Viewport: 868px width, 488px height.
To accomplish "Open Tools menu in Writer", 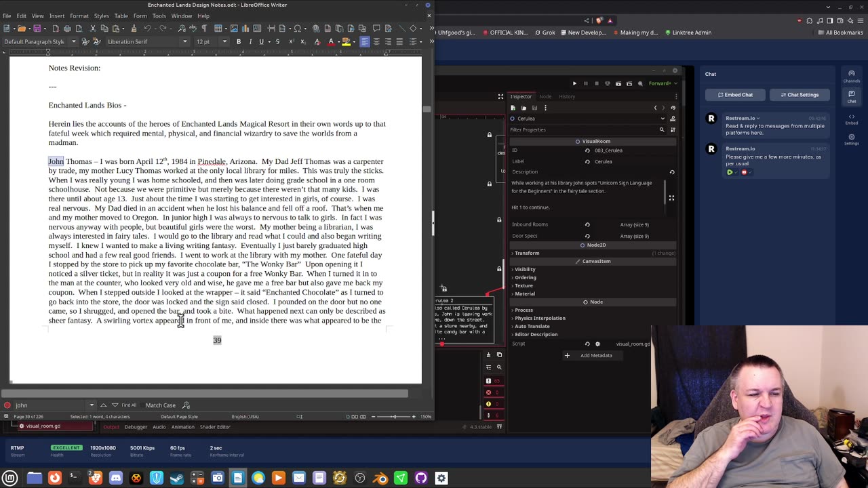I will click(x=159, y=16).
